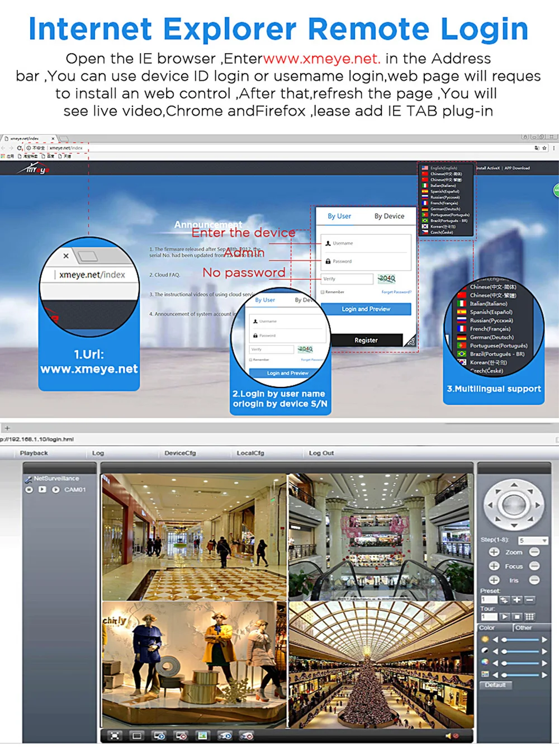Viewport: 559px width, 756px height.
Task: Start the tour with play button
Action: pos(504,616)
